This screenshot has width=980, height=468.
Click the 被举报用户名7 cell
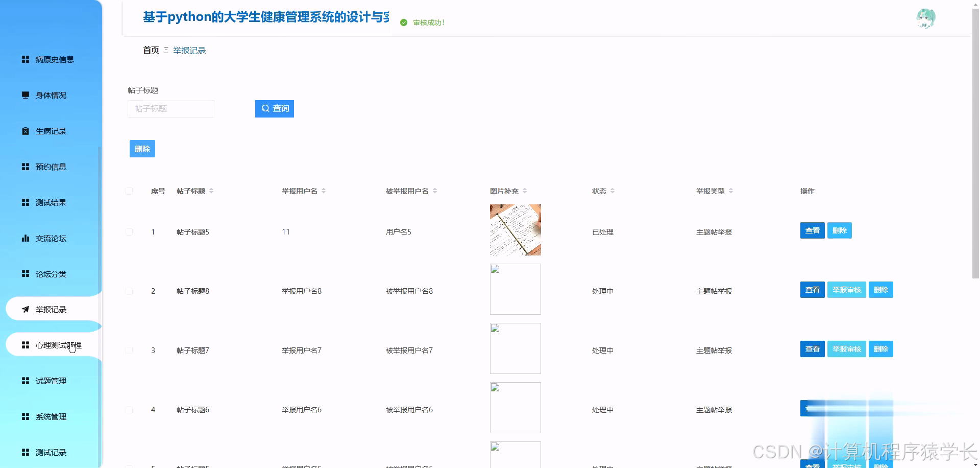[409, 350]
